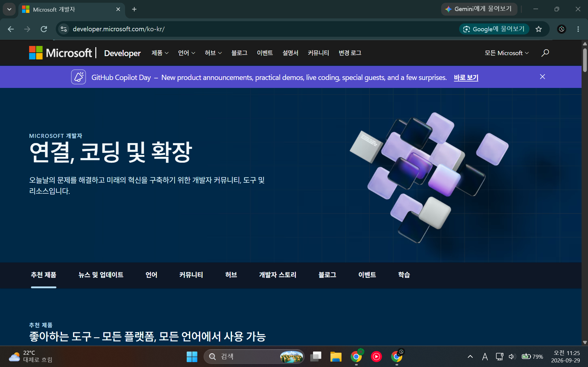
Task: Click the page vertical scrollbar thumb
Action: click(x=585, y=60)
